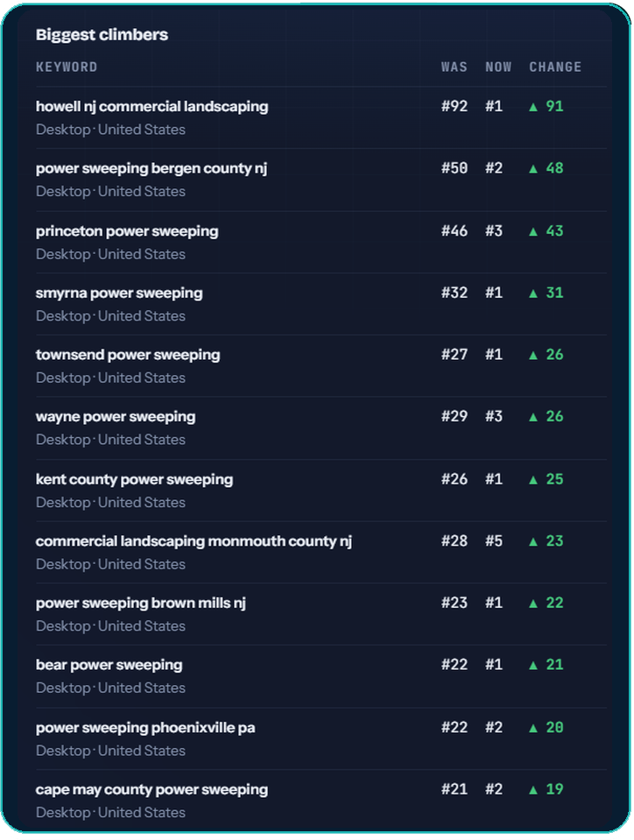Click the #92 previous rank value
Viewport: 634px width, 840px height.
coord(454,106)
